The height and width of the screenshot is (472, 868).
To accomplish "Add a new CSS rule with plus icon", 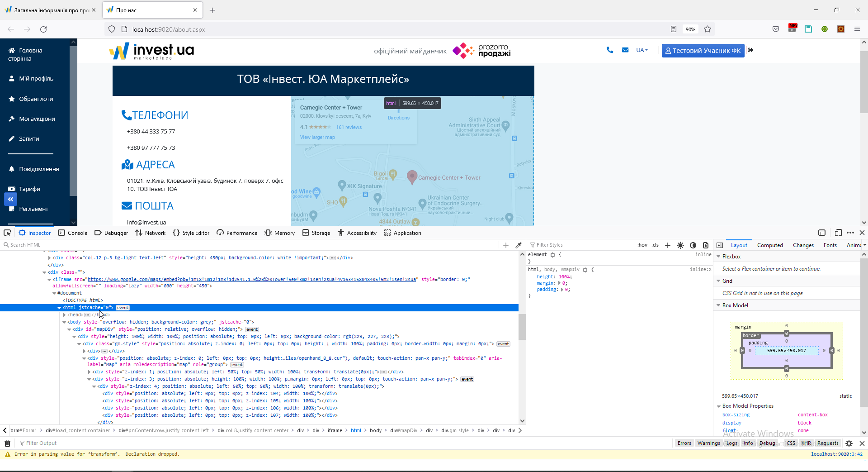I will [668, 245].
